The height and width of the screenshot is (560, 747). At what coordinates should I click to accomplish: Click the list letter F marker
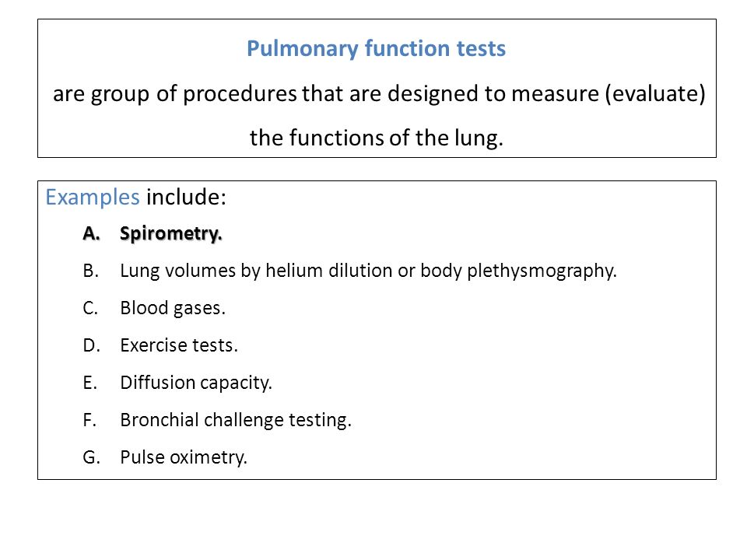coord(89,420)
